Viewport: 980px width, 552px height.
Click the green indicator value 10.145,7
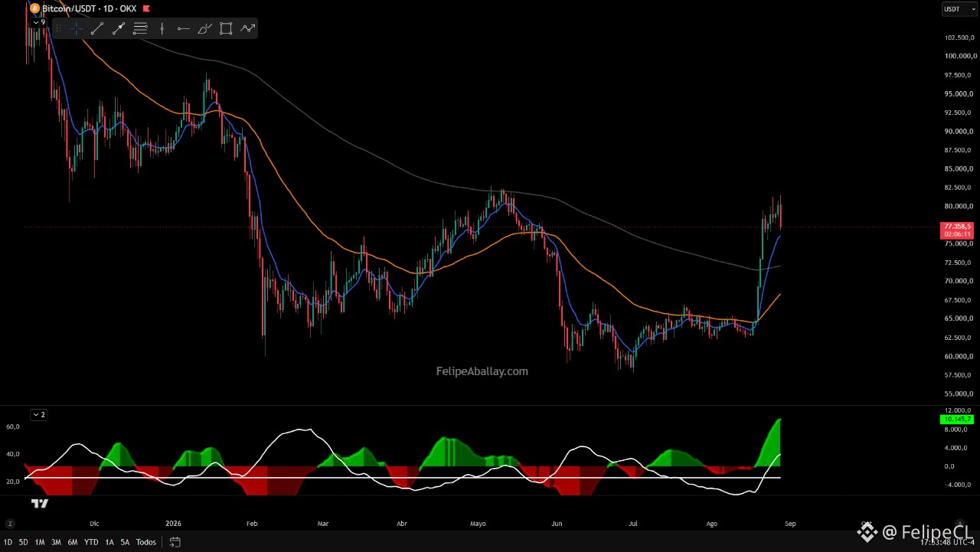(x=957, y=420)
